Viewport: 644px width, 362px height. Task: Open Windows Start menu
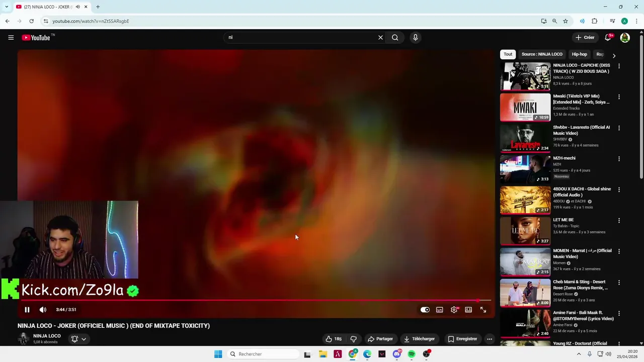coord(218,354)
